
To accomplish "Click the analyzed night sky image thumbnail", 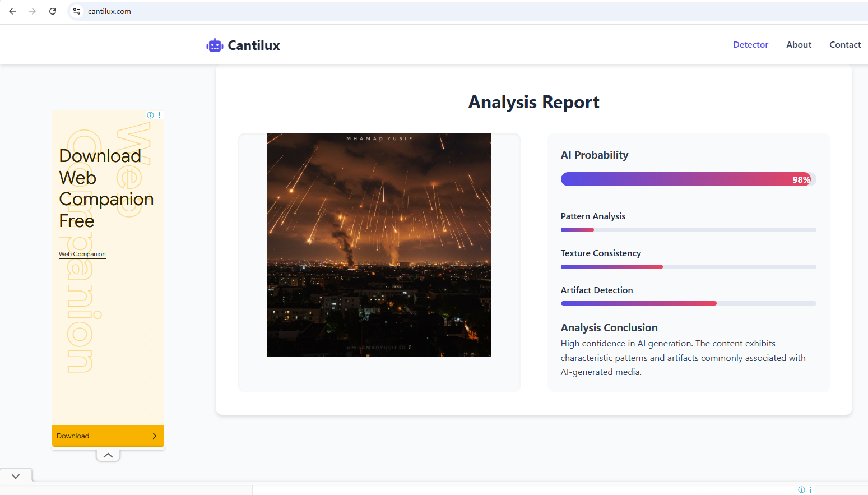I will [379, 245].
